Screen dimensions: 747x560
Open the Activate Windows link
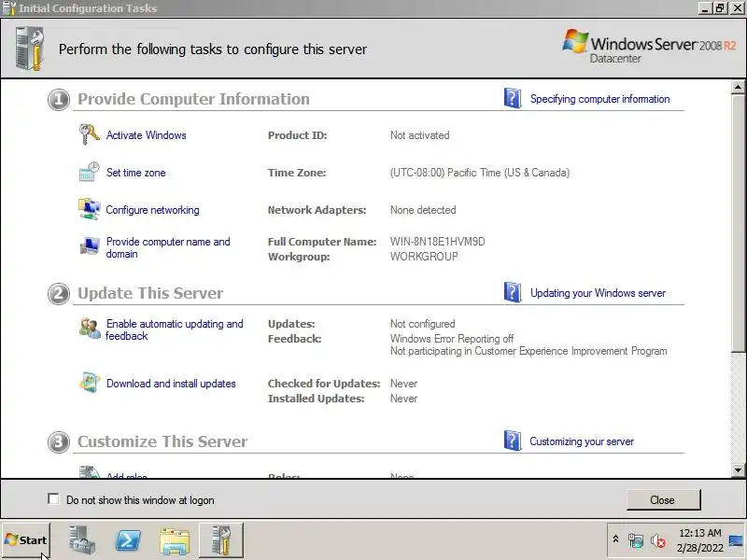pos(146,135)
